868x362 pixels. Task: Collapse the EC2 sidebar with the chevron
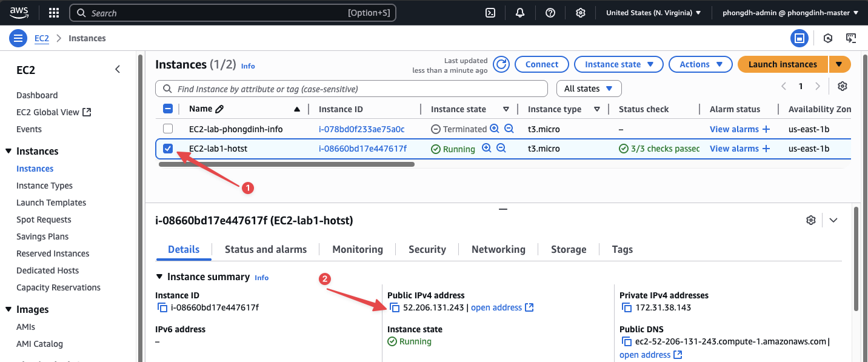(118, 70)
